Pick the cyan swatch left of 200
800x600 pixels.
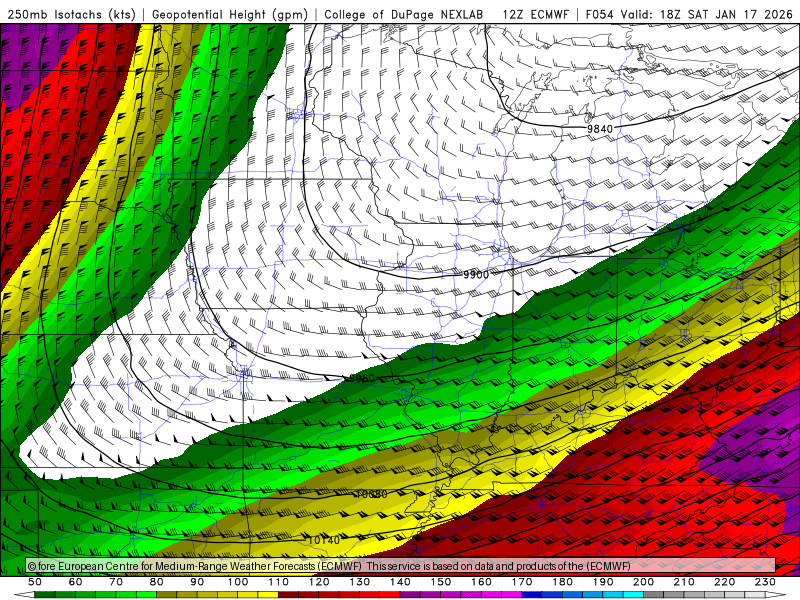[633, 595]
